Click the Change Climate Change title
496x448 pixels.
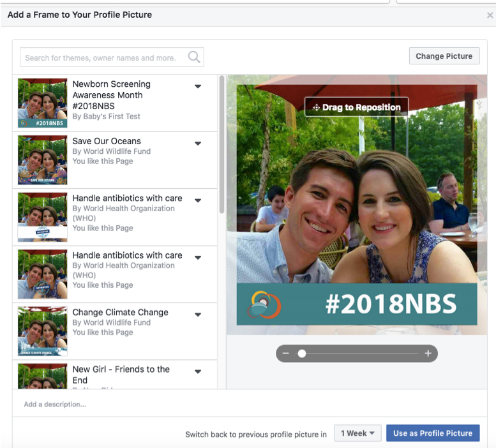[x=120, y=312]
